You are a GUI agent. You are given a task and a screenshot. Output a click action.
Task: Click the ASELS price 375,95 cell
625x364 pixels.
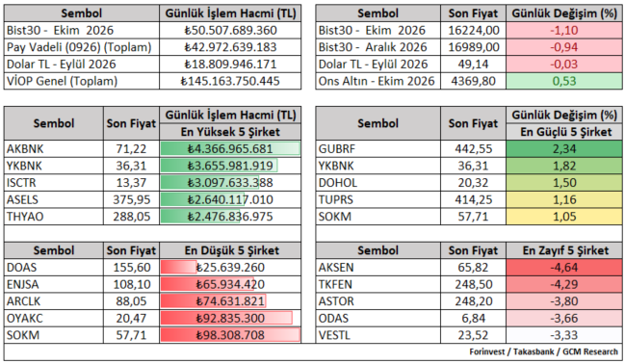(x=132, y=199)
